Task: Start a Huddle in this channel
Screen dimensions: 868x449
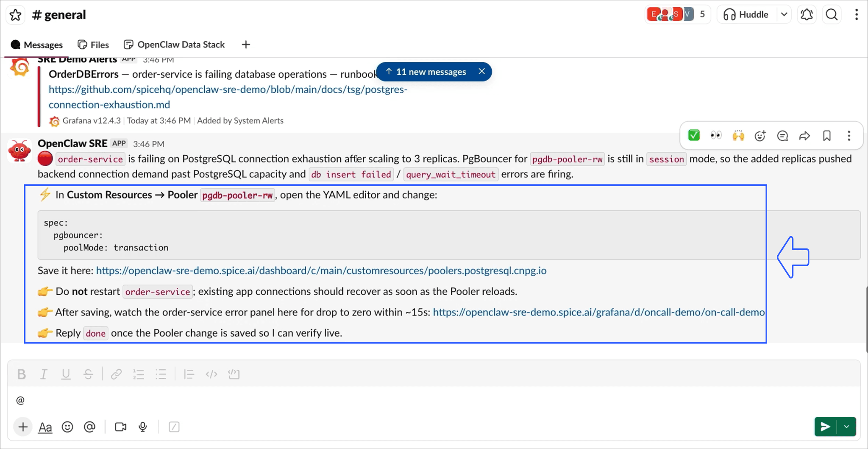Action: [746, 14]
